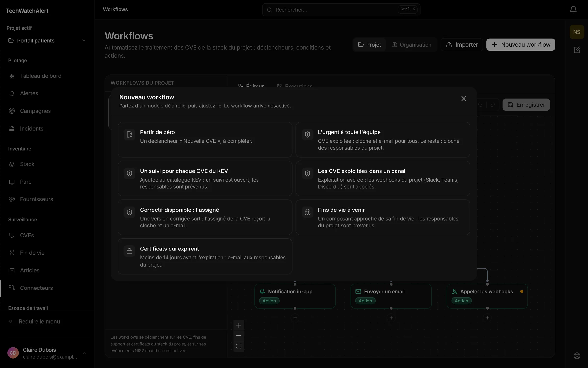Choose L'urgent à toute l'équipe template
The width and height of the screenshot is (588, 368).
pos(383,140)
